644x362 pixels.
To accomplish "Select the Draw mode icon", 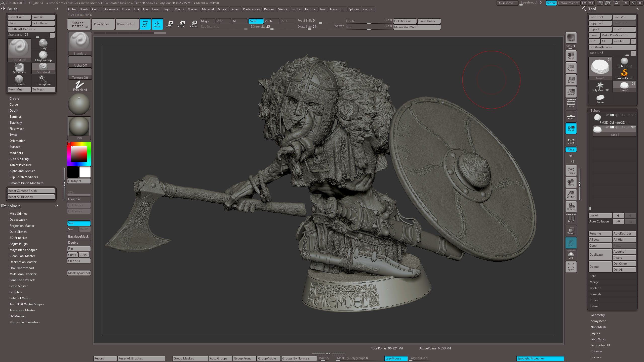I will point(157,24).
